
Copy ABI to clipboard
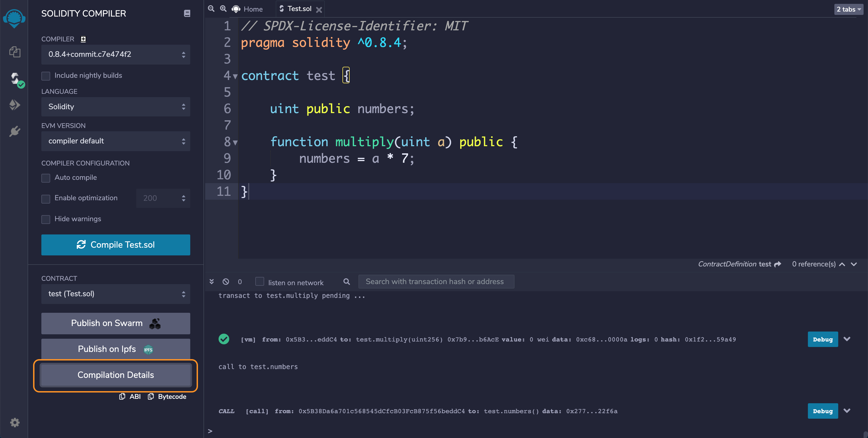click(x=130, y=397)
